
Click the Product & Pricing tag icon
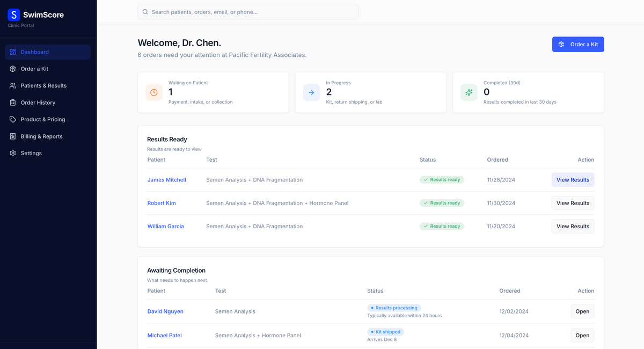click(13, 119)
